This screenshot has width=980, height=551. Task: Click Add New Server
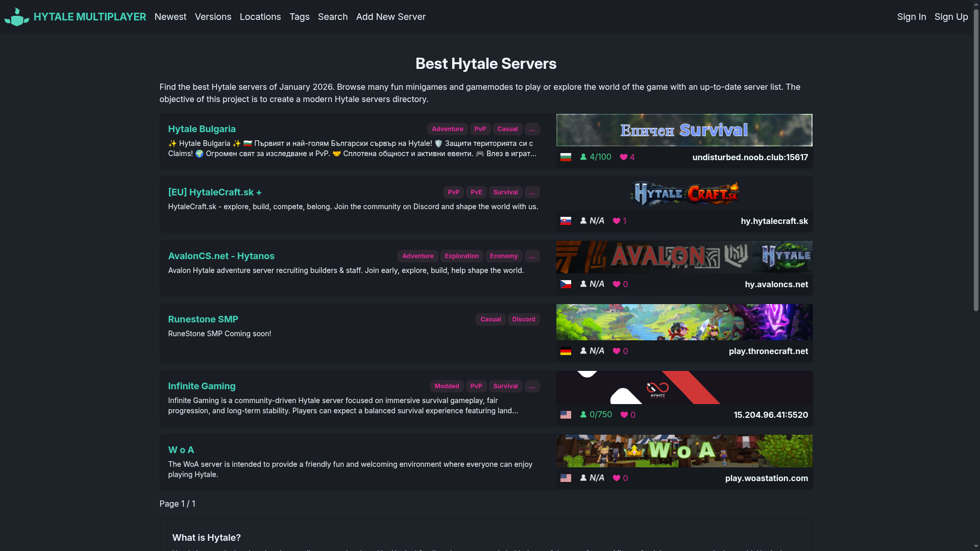(x=390, y=17)
